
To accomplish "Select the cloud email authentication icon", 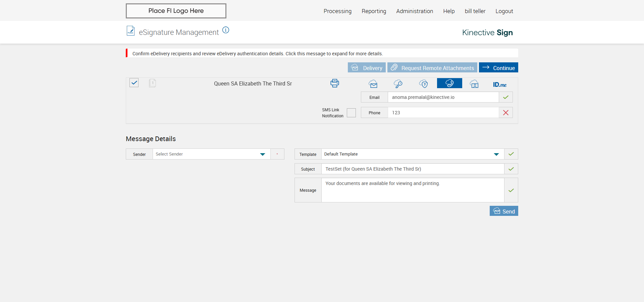I will click(x=373, y=84).
